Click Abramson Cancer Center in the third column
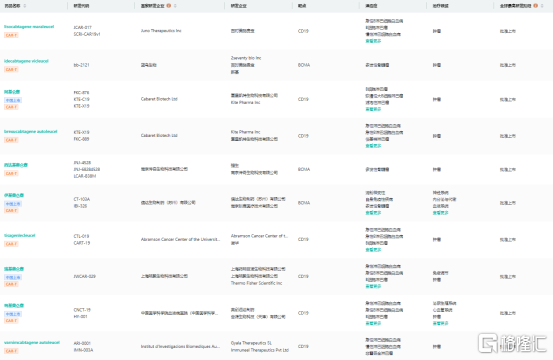 click(x=180, y=239)
